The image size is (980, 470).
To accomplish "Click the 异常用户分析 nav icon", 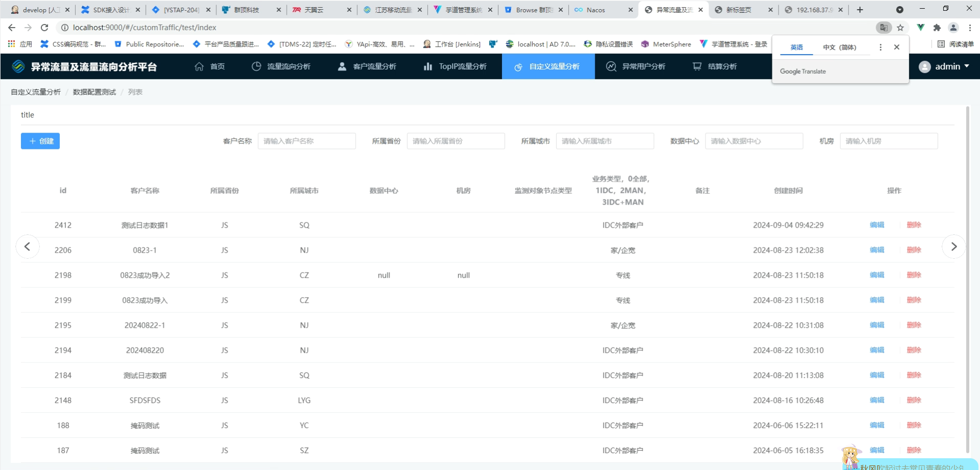I will click(611, 66).
